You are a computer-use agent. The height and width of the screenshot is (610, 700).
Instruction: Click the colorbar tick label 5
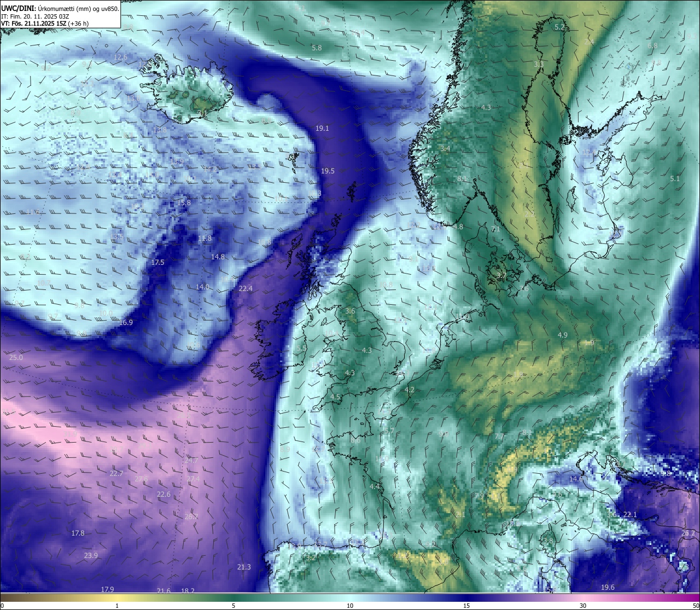(x=234, y=606)
